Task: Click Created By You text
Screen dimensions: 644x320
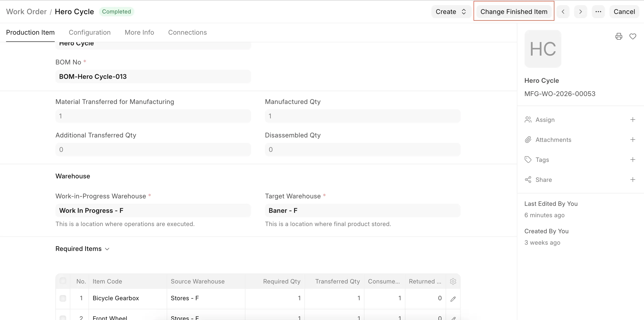Action: pyautogui.click(x=546, y=231)
